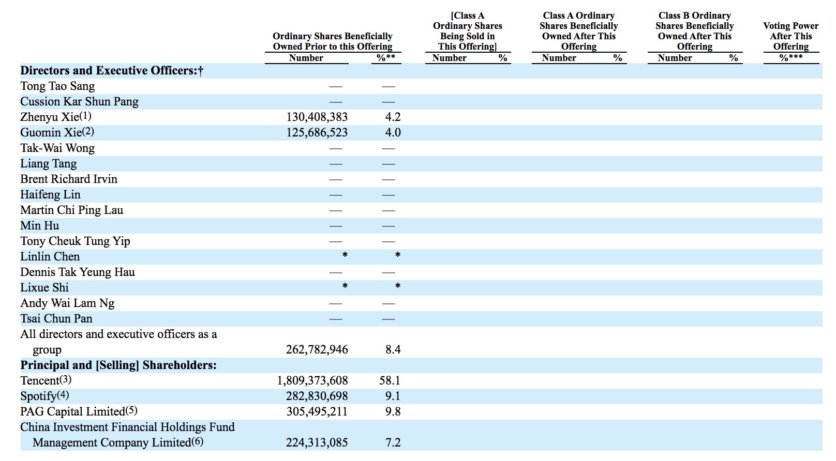Click 'Class B Ordinary Shares Beneficially Owned After' header
The image size is (836, 461).
pyautogui.click(x=694, y=31)
